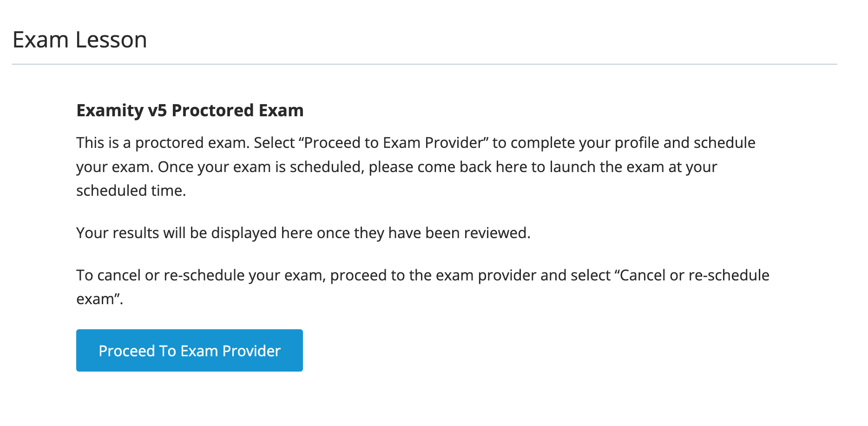Click the horizontal divider under Exam Lesson
Viewport: 868px width, 426px height.
coord(425,64)
